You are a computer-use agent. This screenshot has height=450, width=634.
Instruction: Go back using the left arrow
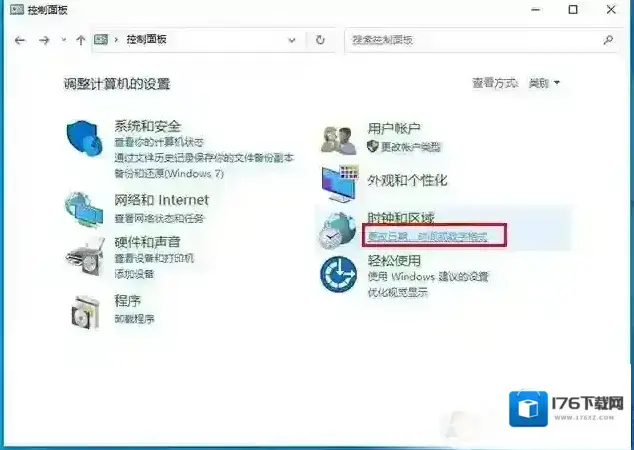20,40
